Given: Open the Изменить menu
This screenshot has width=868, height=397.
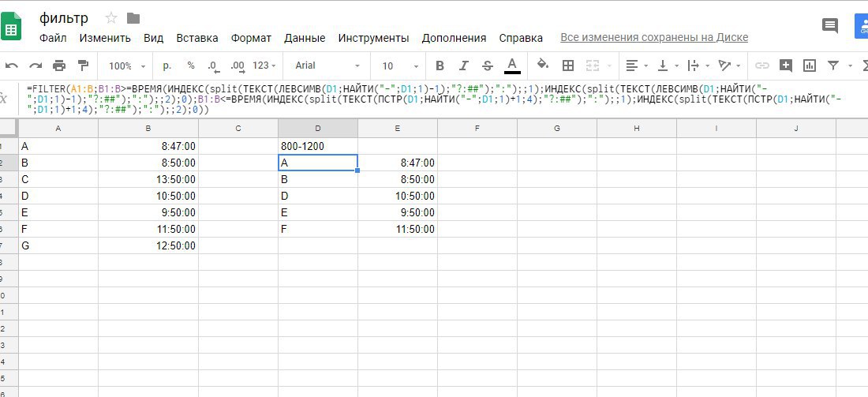Looking at the screenshot, I should [x=105, y=38].
